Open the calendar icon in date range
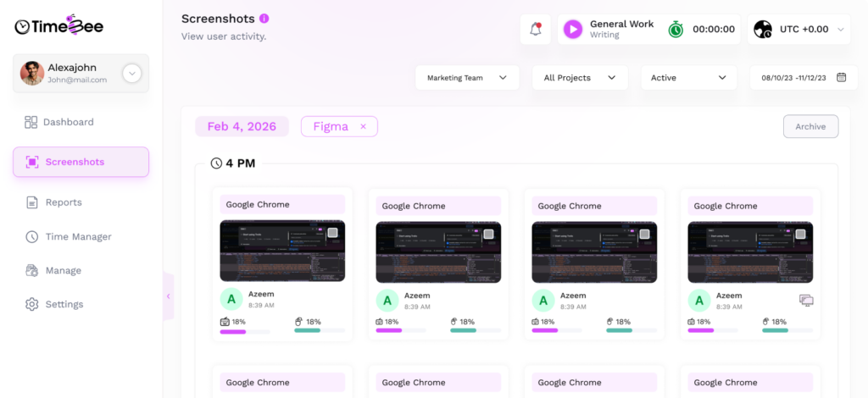Screen dimensions: 868x398 842,77
